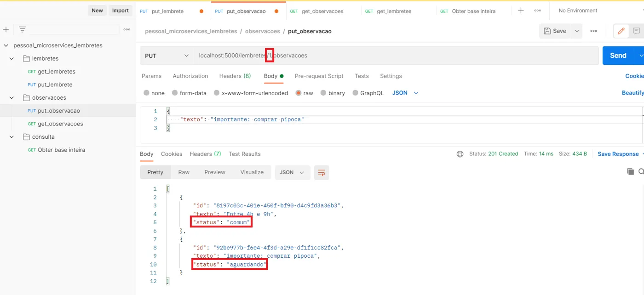This screenshot has width=644, height=295.
Task: Switch response view to Preview
Action: pyautogui.click(x=215, y=172)
